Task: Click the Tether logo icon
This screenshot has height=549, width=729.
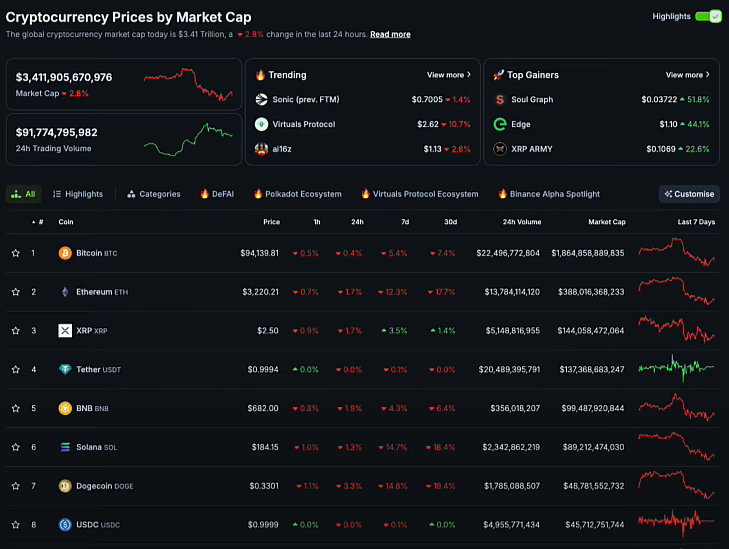Action: (65, 369)
